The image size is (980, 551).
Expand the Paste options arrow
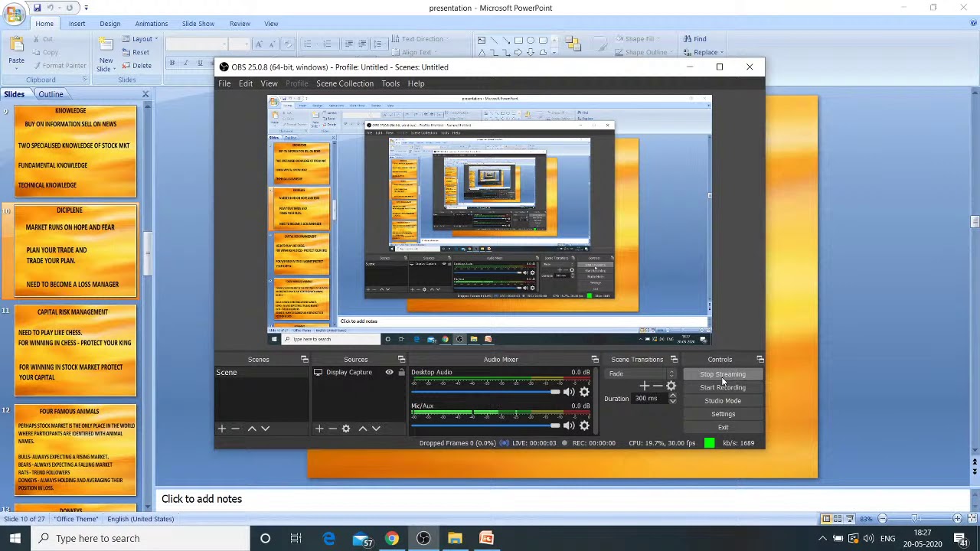16,69
